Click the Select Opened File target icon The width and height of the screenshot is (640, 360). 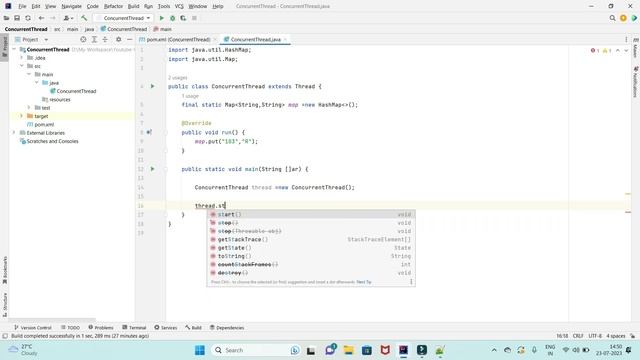pos(83,40)
